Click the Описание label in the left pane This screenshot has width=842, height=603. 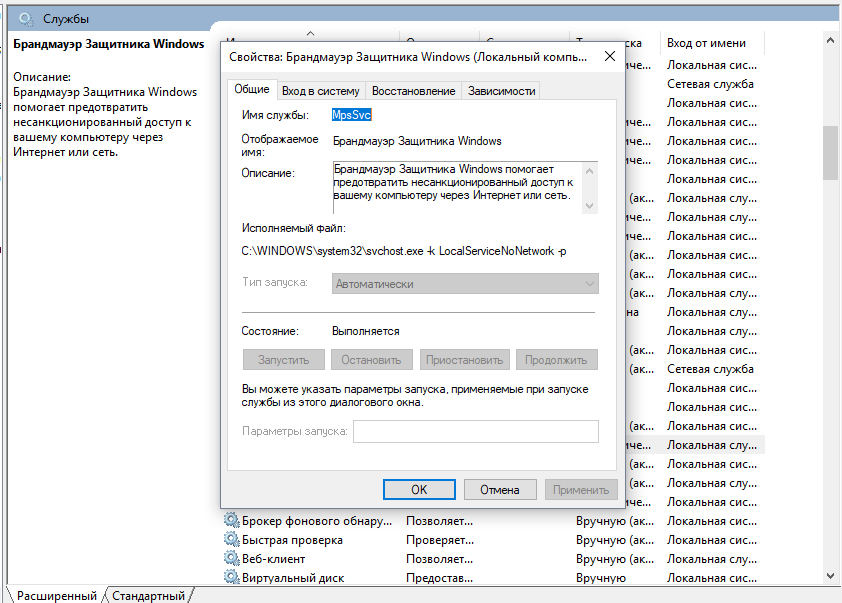42,77
